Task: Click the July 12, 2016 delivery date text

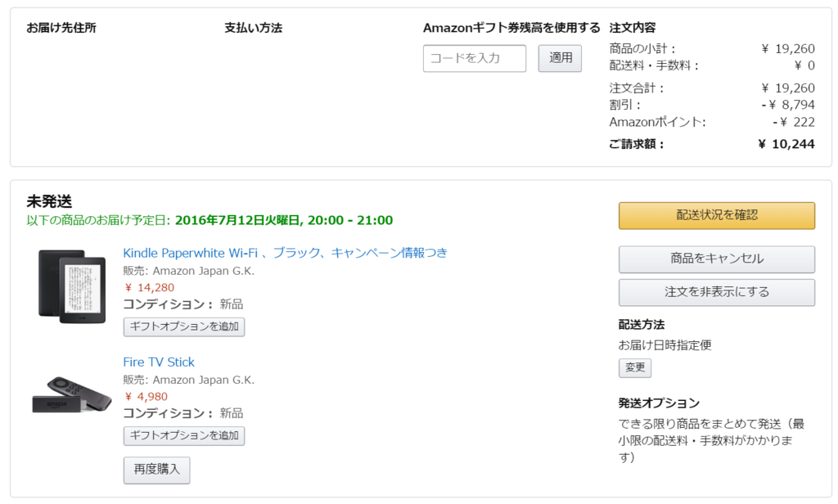Action: 284,220
